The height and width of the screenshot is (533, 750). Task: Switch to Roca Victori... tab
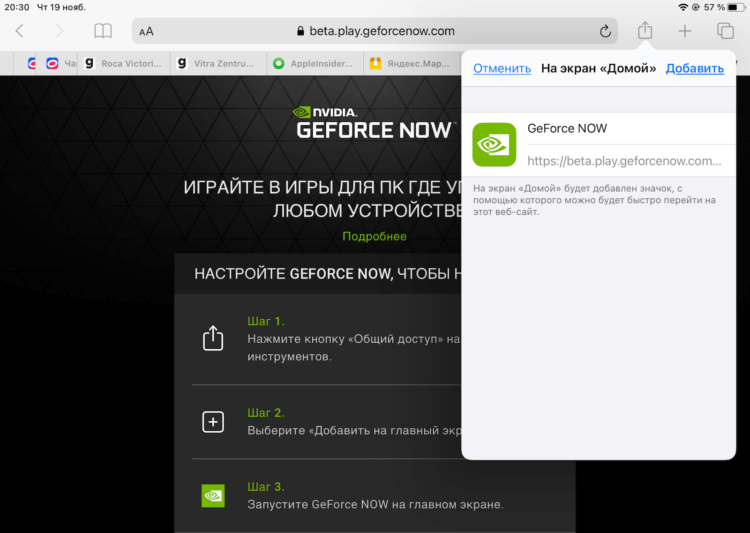pos(124,64)
